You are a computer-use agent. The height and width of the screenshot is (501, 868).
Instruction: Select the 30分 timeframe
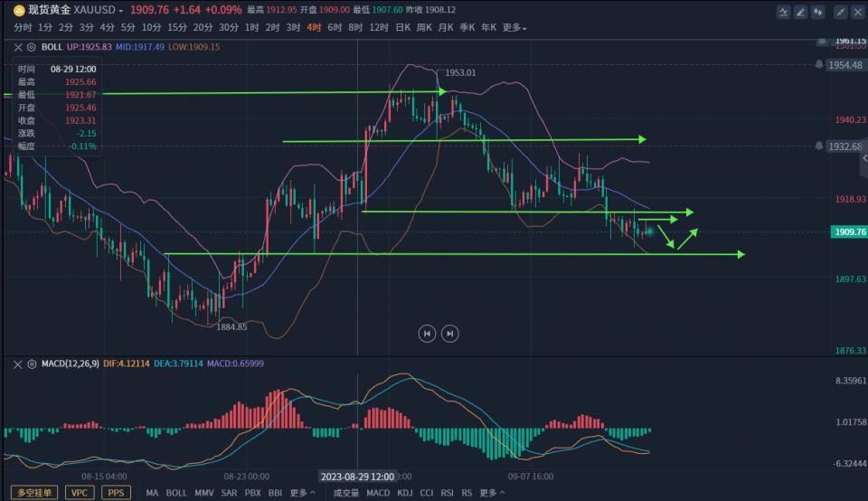tap(229, 27)
